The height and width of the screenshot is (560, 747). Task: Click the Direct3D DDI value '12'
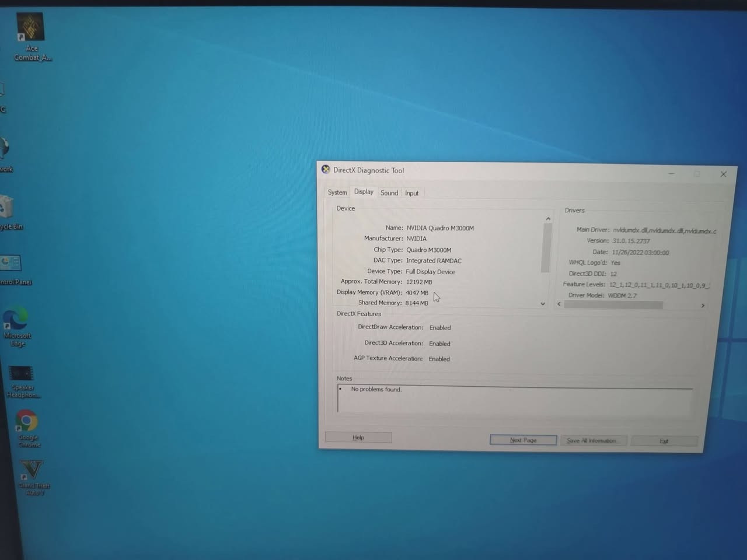(x=613, y=274)
